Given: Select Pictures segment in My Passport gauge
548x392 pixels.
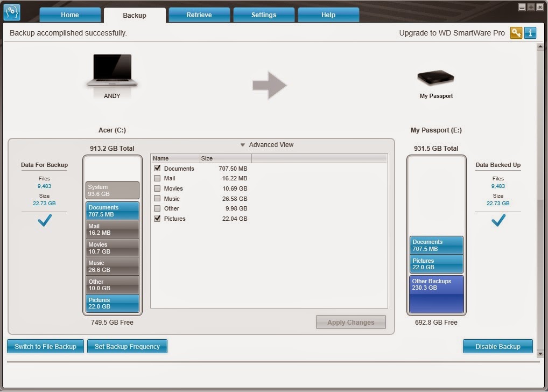Looking at the screenshot, I should [436, 264].
